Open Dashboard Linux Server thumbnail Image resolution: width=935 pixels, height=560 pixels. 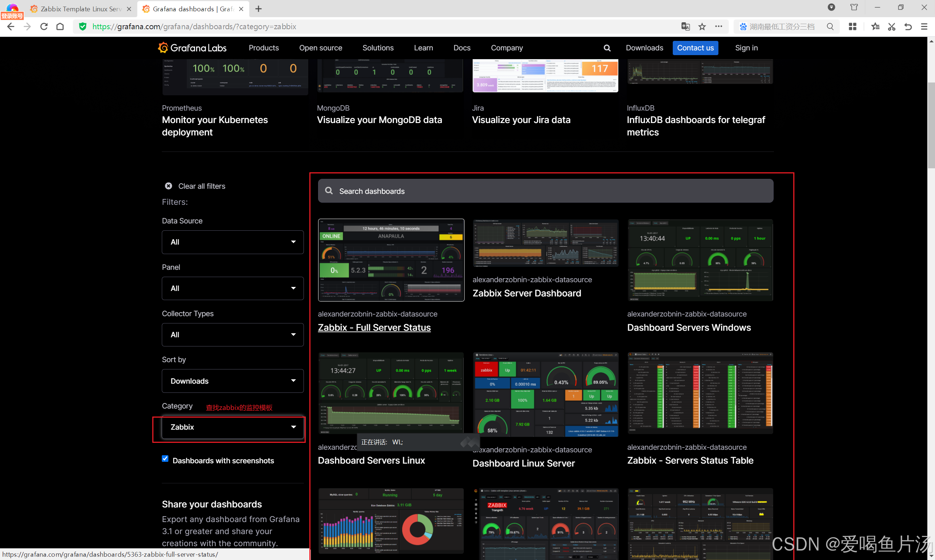point(545,395)
